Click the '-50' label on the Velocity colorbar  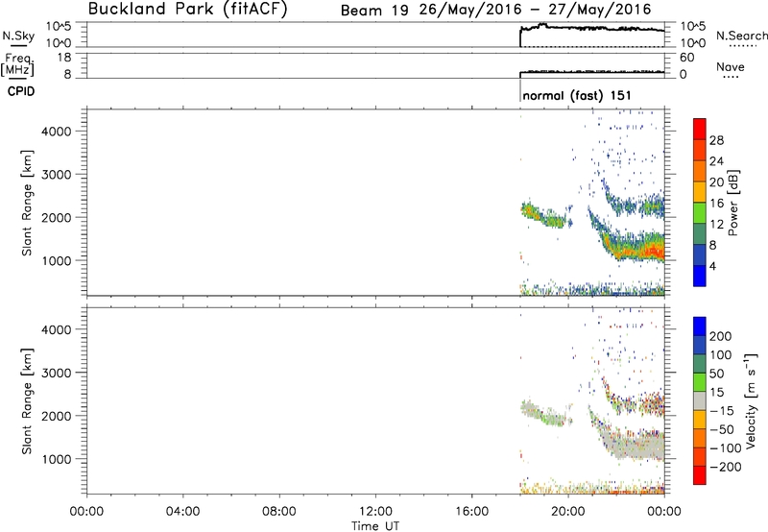pyautogui.click(x=722, y=429)
